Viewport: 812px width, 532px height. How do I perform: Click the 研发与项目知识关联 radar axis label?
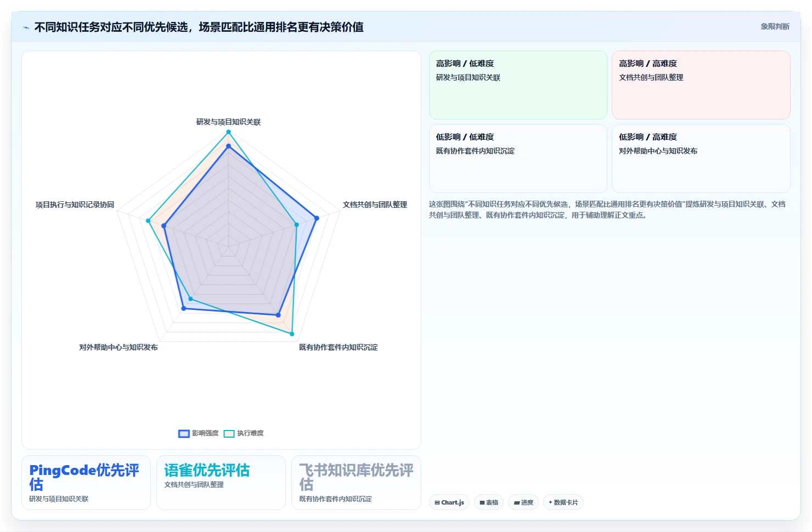point(228,122)
